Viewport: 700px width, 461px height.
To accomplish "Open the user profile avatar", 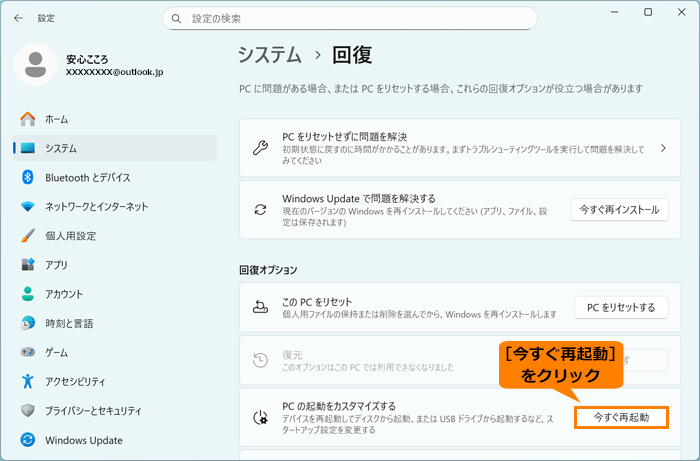I will tap(35, 65).
